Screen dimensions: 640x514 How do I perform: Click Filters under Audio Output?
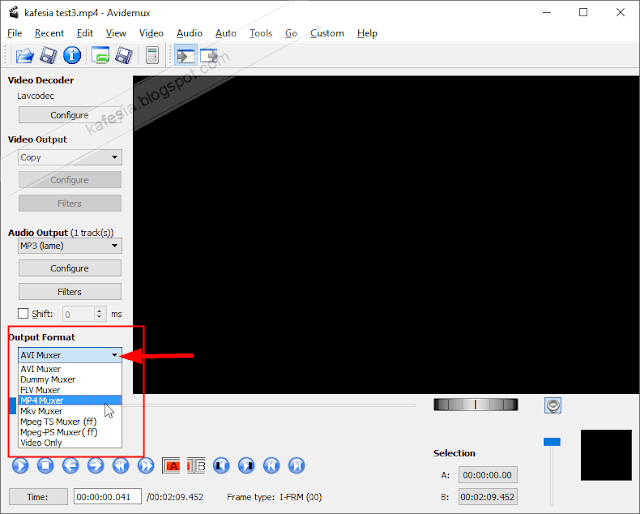[x=70, y=291]
